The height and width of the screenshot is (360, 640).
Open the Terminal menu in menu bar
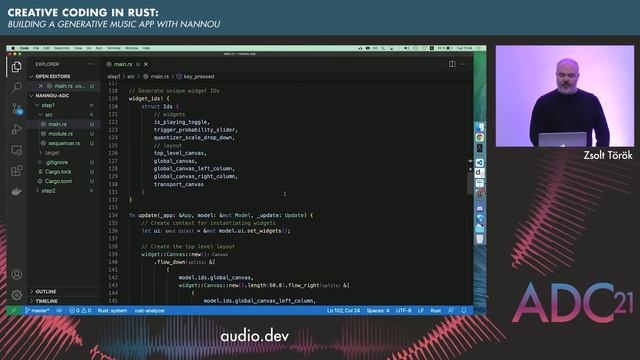click(x=113, y=48)
